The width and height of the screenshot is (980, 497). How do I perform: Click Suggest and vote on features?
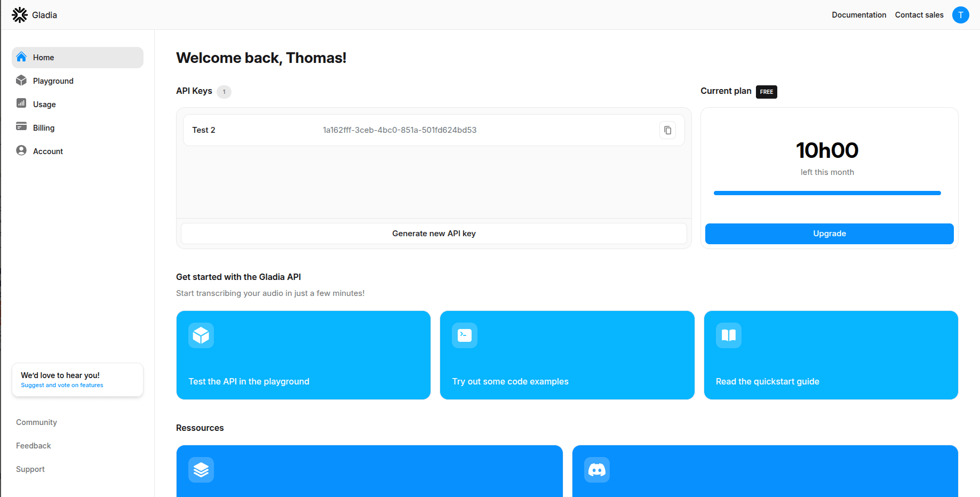click(x=61, y=384)
